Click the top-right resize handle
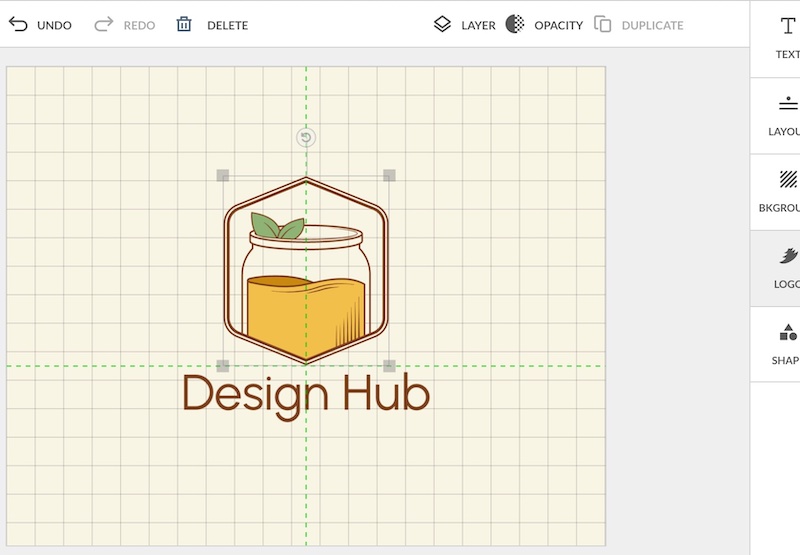The image size is (800, 555). (389, 176)
